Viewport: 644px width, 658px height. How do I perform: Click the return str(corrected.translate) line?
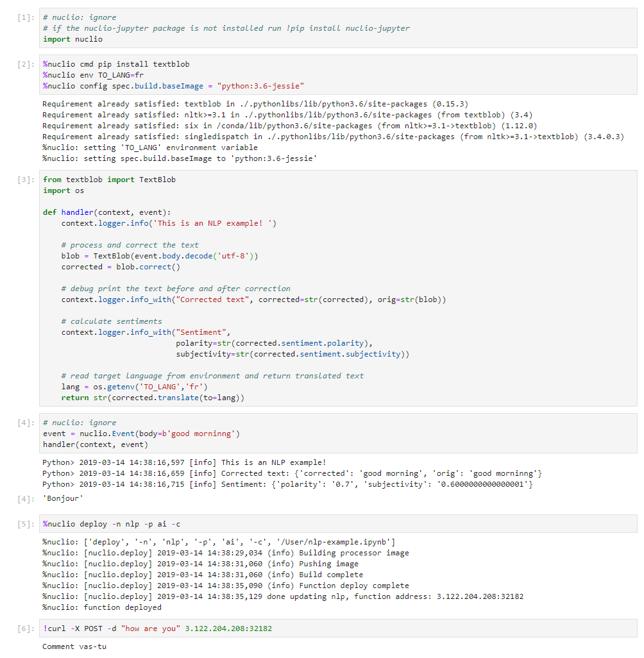coord(153,398)
